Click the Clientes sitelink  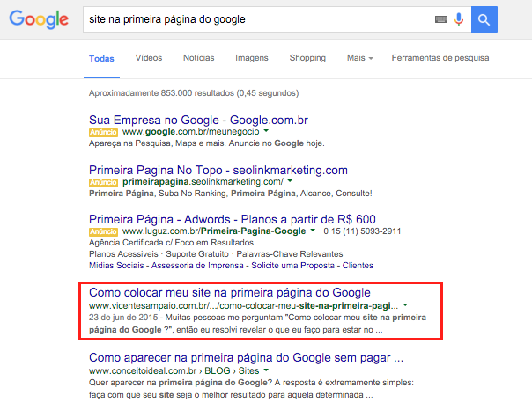(x=358, y=266)
